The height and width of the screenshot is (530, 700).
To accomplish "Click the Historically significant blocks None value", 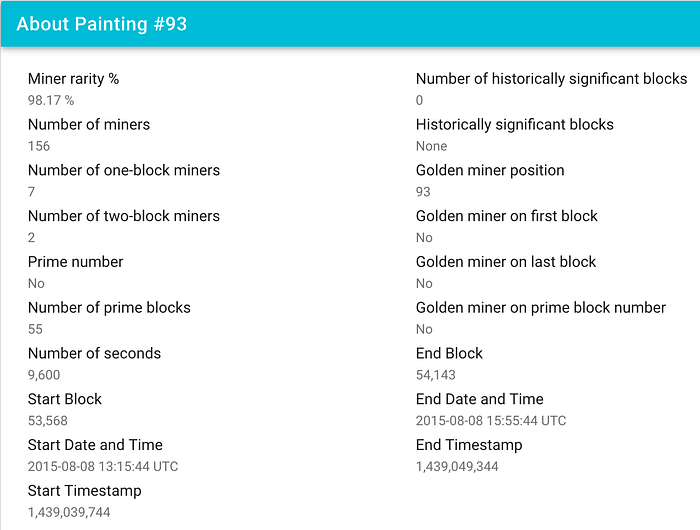I will (x=431, y=146).
